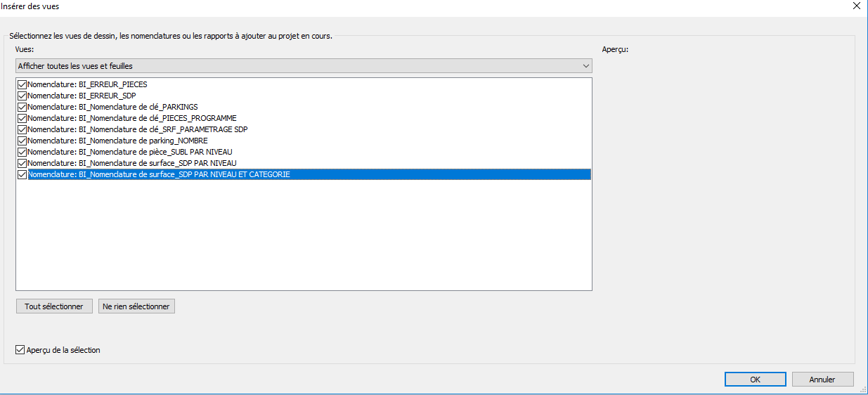Toggle checkbox for clé_PARKINGS nomenclature

coord(22,107)
